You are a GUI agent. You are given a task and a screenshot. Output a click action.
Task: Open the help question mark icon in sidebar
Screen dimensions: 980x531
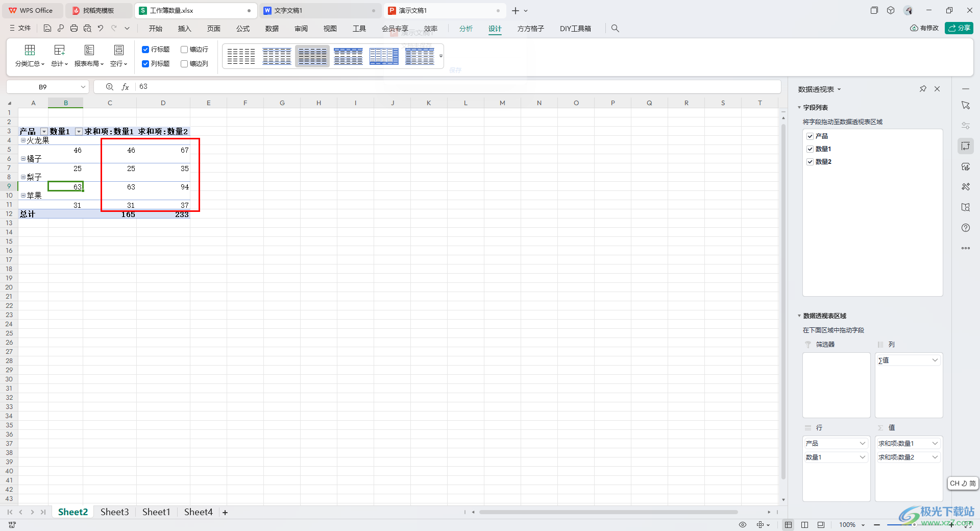pos(966,228)
